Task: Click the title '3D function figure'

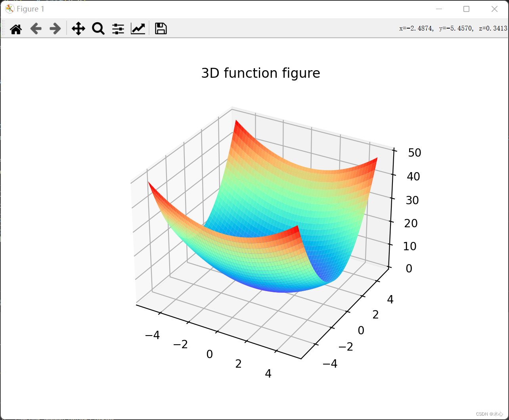Action: point(260,73)
